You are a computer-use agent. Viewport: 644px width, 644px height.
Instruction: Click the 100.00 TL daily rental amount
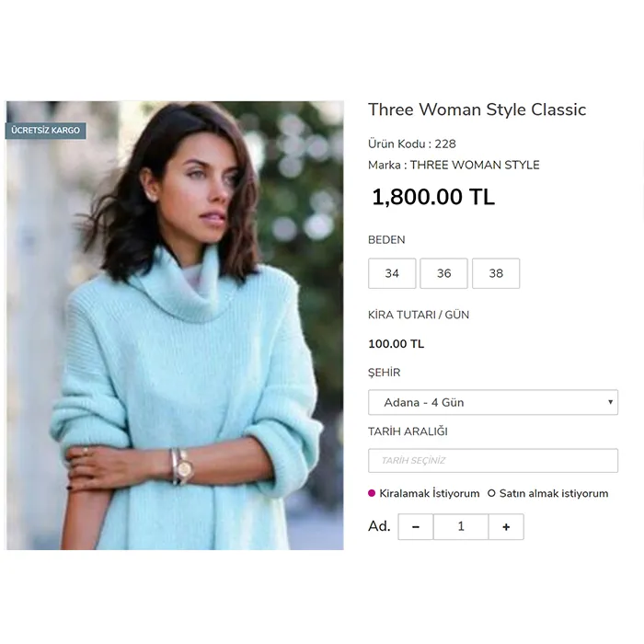(397, 344)
